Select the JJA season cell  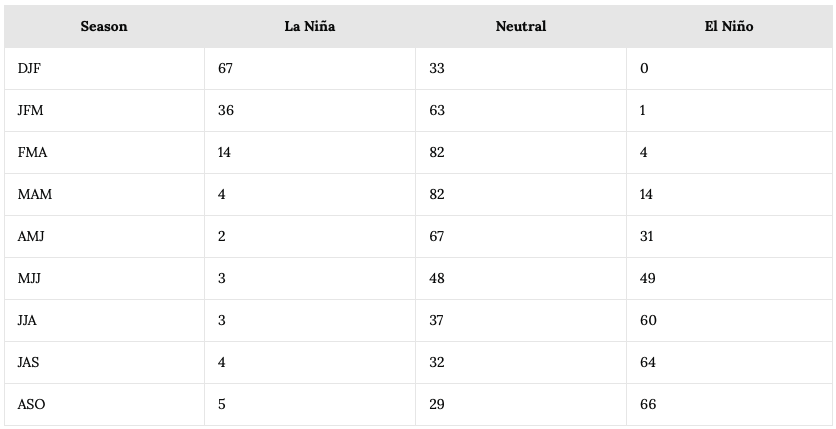tap(104, 320)
